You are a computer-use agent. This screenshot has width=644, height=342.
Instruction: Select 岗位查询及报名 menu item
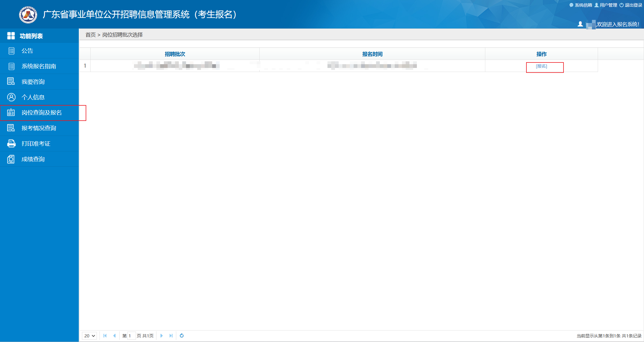point(42,113)
